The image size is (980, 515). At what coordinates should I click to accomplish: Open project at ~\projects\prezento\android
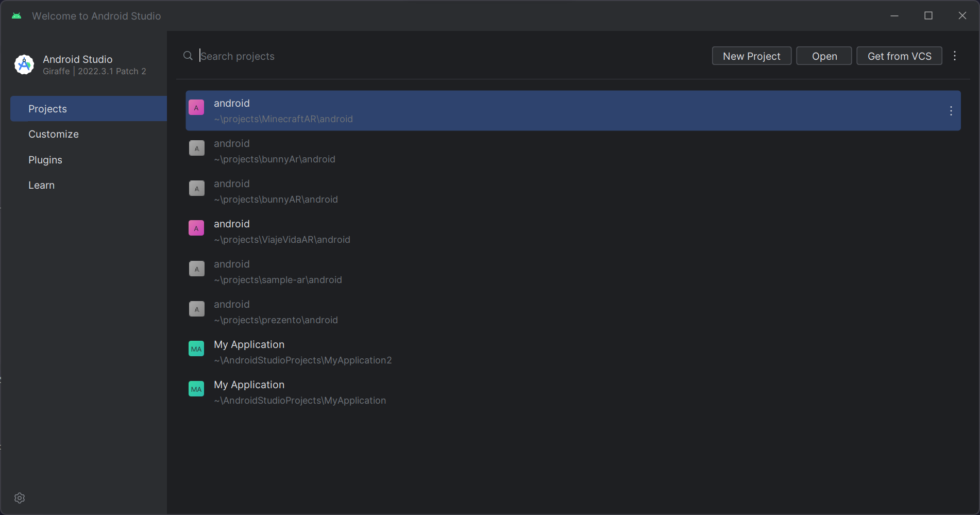coord(276,320)
